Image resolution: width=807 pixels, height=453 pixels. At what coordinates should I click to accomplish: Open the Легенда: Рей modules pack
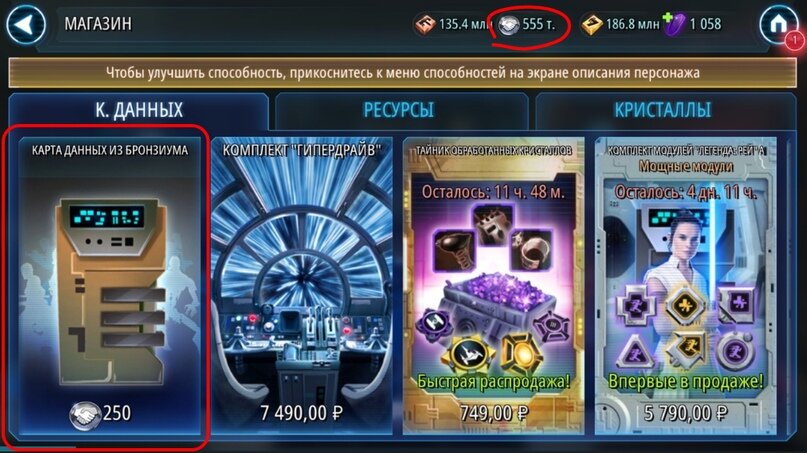686,286
